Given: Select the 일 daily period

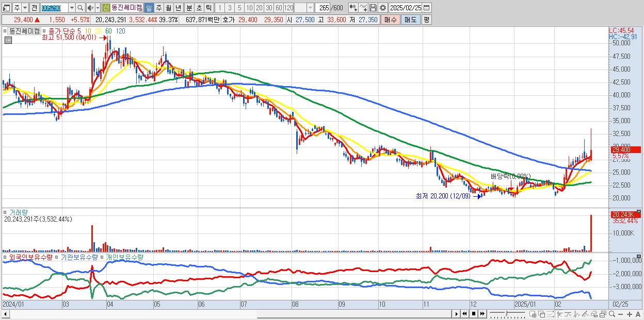Looking at the screenshot, I should [x=149, y=8].
